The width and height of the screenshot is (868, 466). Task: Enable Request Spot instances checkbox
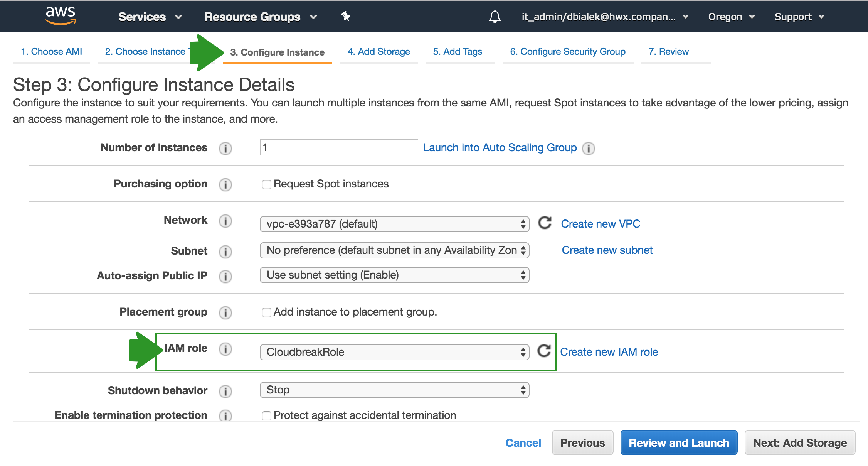[266, 184]
